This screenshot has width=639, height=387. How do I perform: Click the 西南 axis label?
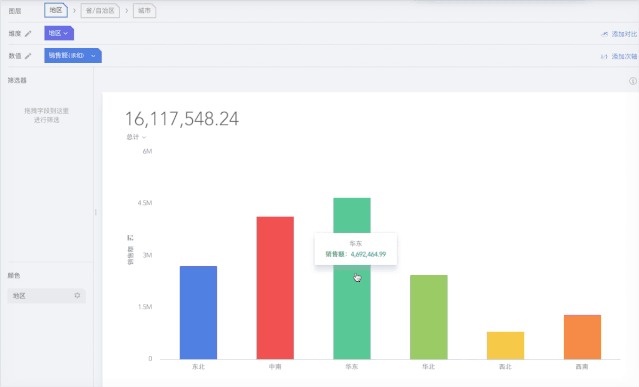coord(582,367)
